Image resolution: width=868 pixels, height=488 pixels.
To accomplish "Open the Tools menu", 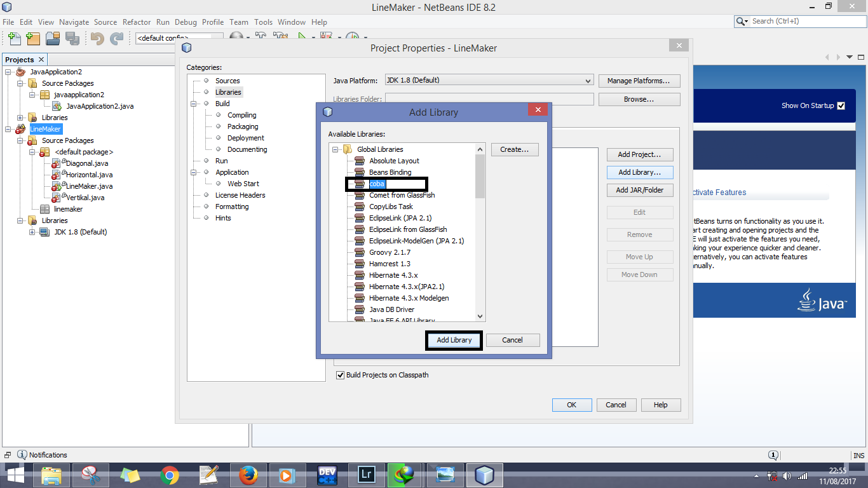I will click(x=263, y=22).
